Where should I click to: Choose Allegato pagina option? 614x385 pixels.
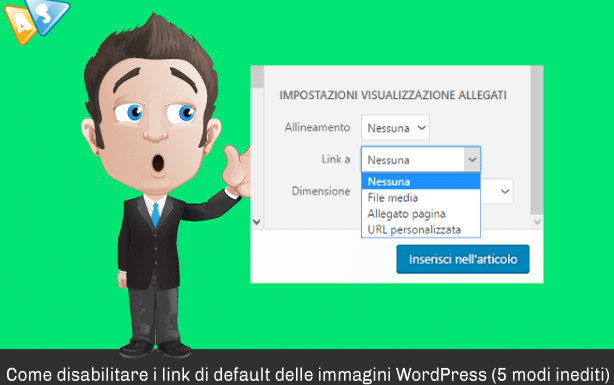[421, 214]
